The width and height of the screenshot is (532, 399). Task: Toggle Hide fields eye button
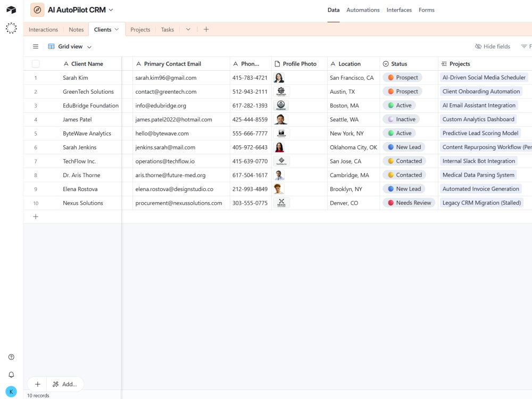(x=493, y=46)
